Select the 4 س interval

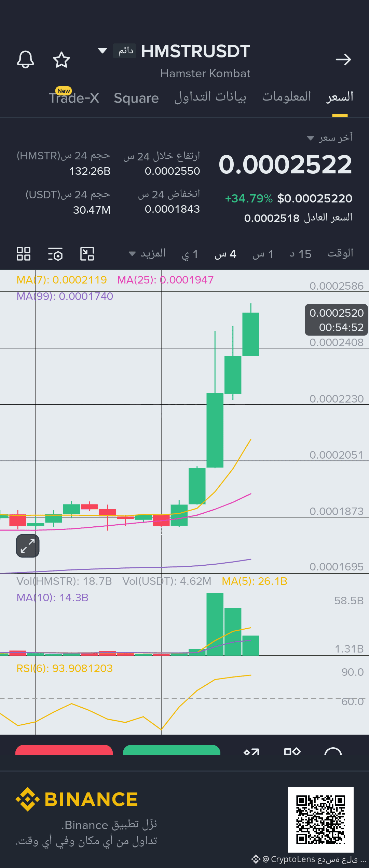(225, 254)
